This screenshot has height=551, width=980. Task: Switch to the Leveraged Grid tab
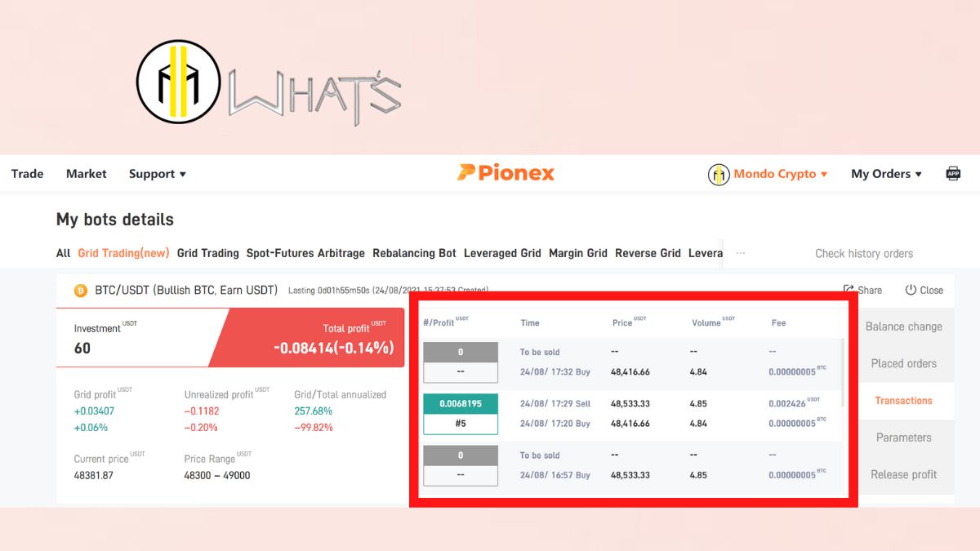(x=502, y=253)
